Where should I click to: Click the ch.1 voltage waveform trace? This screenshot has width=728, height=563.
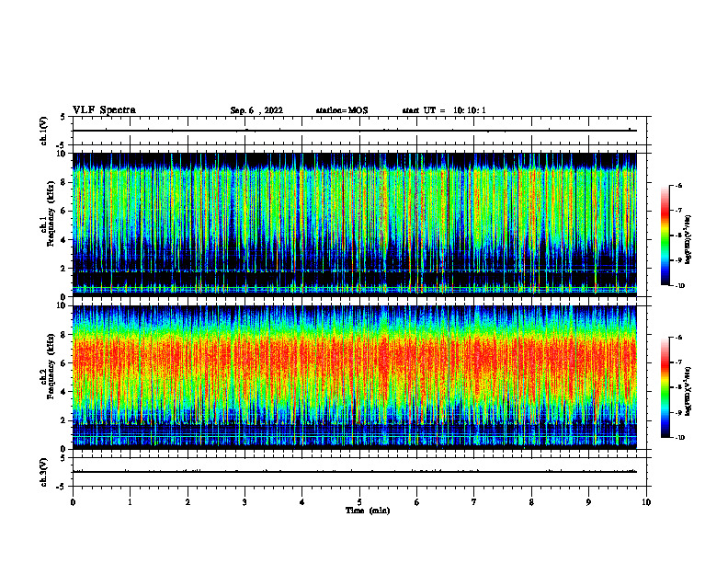point(355,131)
